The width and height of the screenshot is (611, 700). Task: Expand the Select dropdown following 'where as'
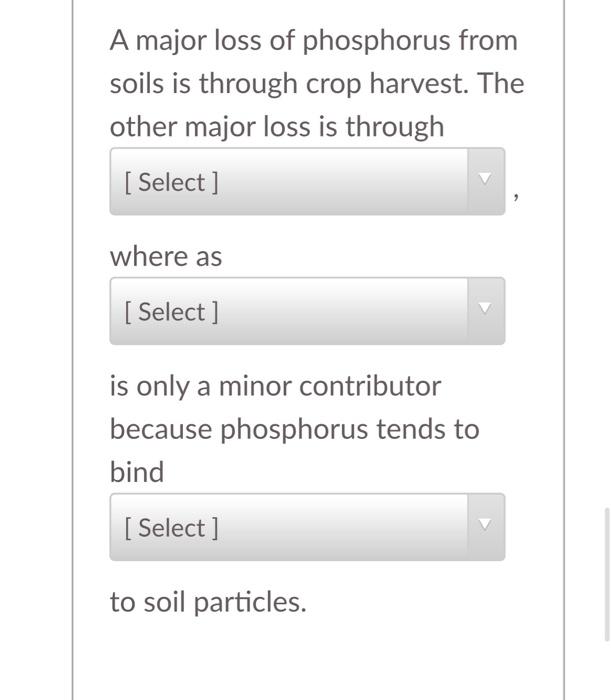coord(290,312)
